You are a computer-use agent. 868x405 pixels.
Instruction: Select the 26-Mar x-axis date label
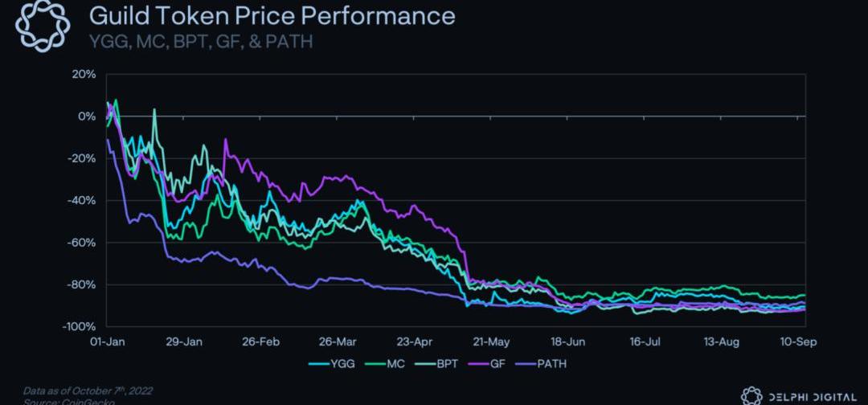338,341
